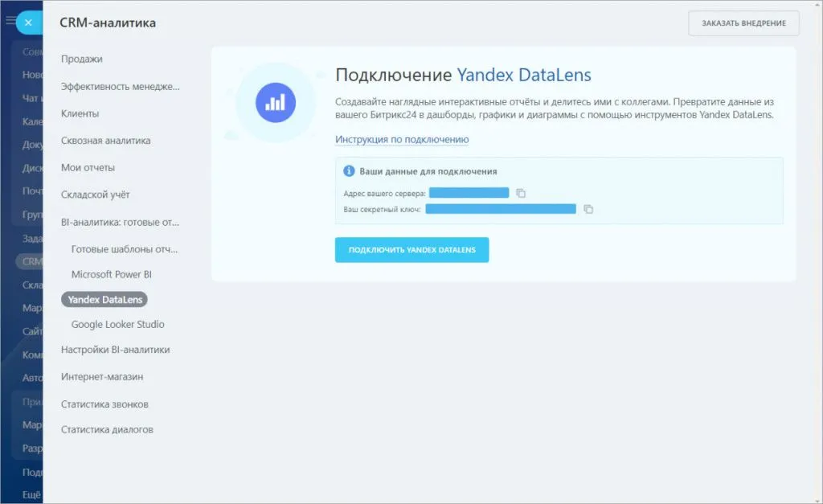Switch to Google Looker Studio item

(x=117, y=325)
